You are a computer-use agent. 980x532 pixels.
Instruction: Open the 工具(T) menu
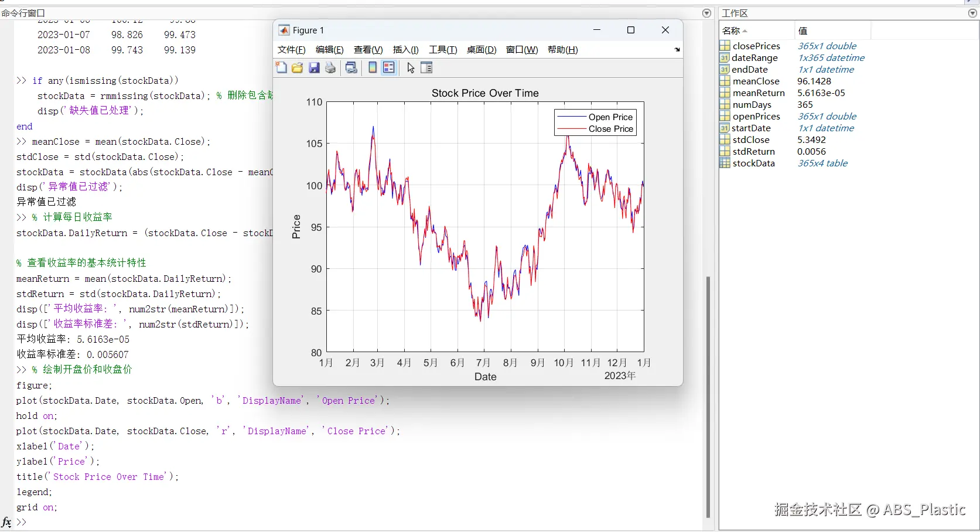click(x=442, y=50)
